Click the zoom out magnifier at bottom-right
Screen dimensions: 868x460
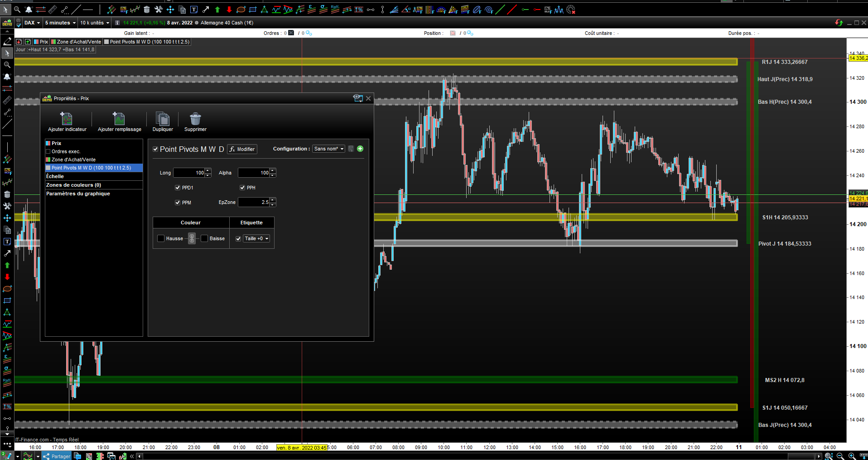[840, 456]
